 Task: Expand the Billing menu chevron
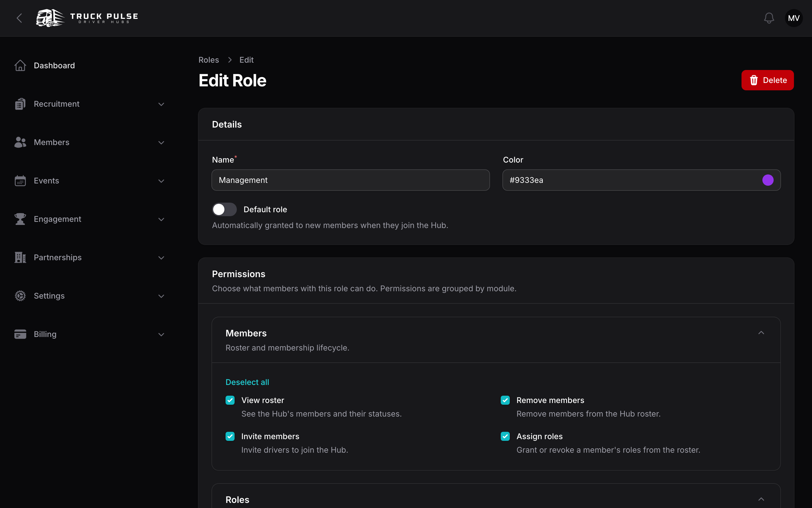[161, 335]
